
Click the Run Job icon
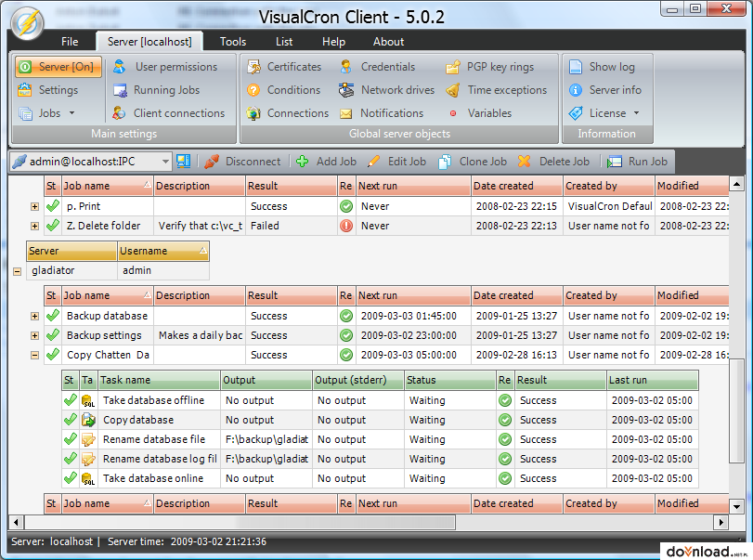click(615, 162)
